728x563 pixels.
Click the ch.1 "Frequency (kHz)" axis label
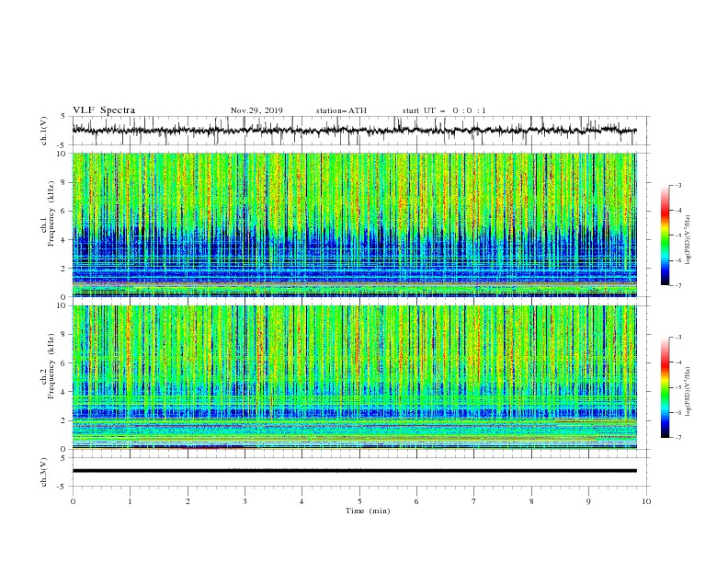pos(51,213)
